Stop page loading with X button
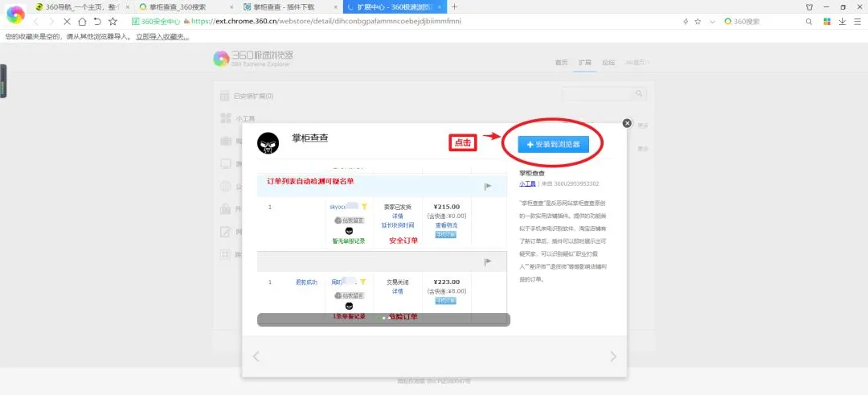This screenshot has width=868, height=395. (67, 22)
